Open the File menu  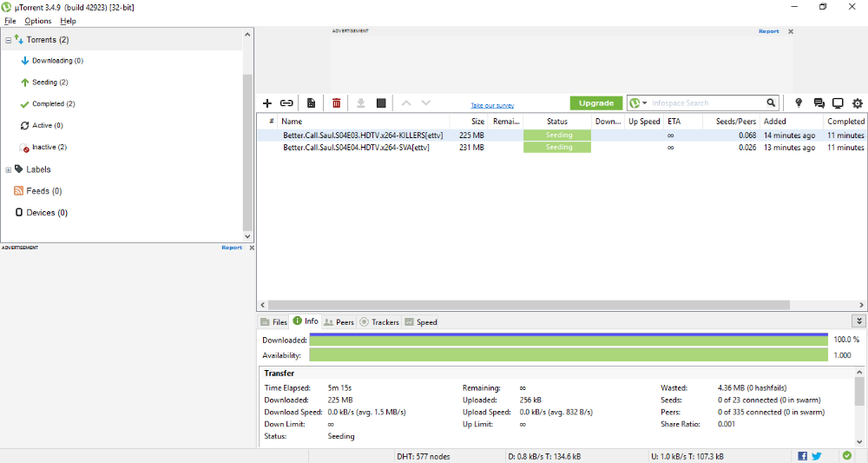tap(10, 21)
